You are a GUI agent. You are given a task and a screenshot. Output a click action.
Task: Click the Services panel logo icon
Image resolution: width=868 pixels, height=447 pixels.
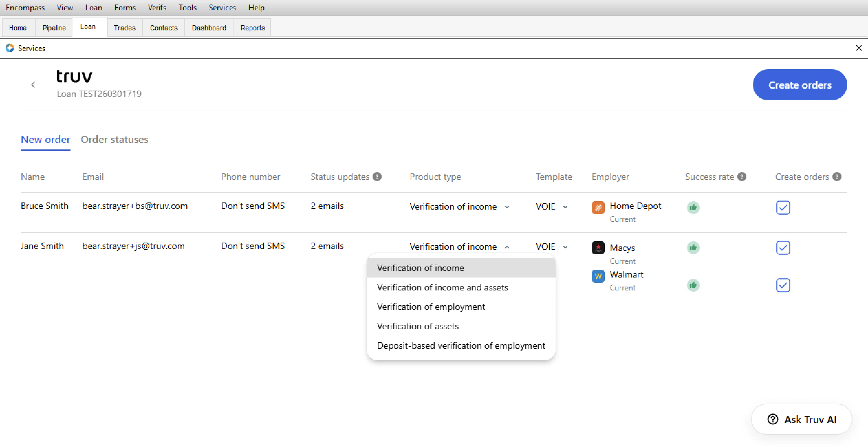coord(10,48)
